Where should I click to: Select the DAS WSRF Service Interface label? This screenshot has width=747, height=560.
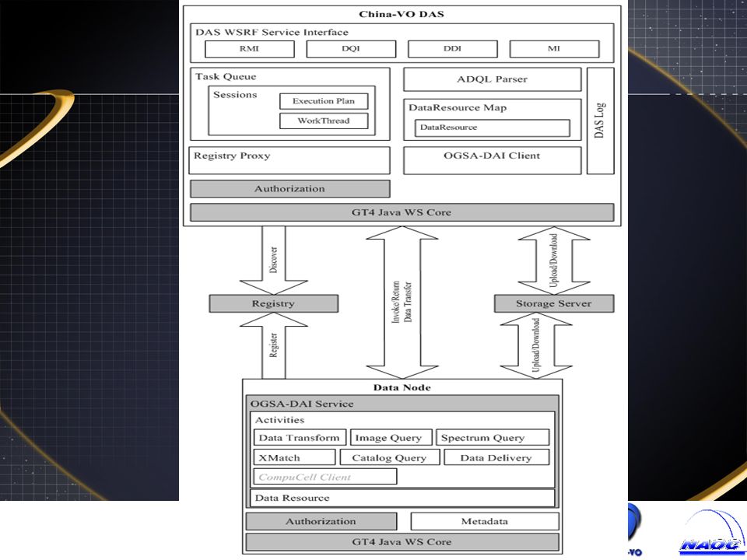point(272,32)
